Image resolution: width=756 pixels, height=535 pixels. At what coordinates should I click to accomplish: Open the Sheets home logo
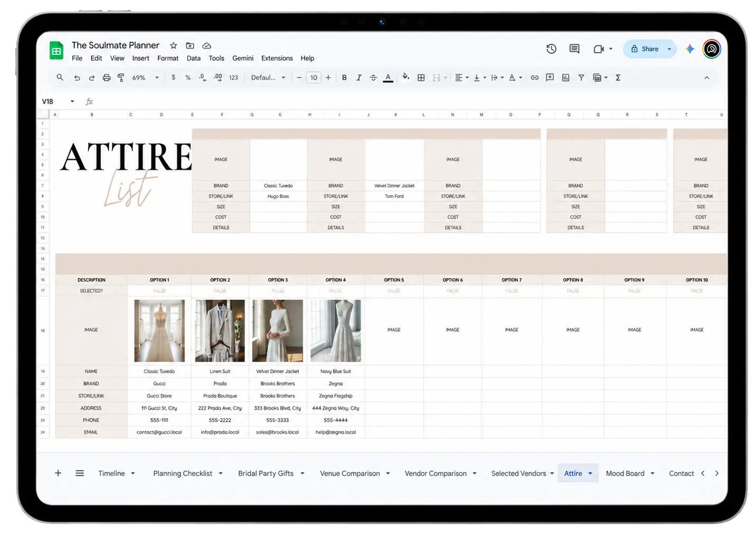point(56,51)
